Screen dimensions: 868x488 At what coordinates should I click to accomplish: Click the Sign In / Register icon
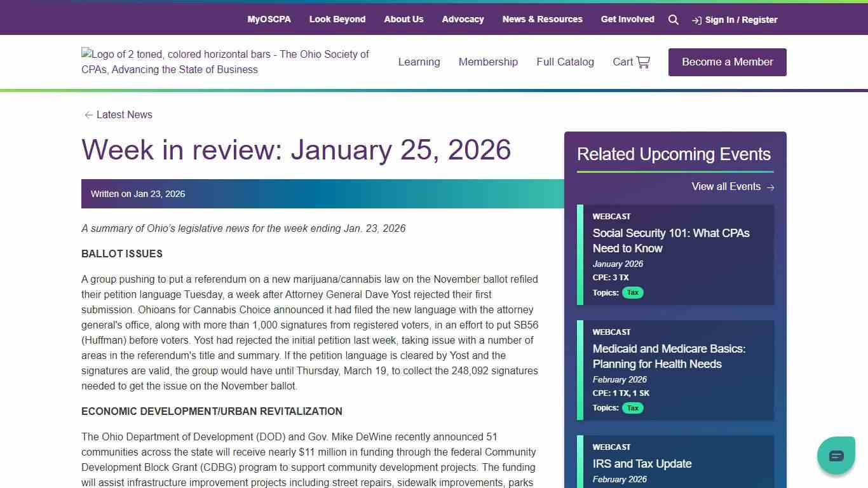tap(697, 20)
